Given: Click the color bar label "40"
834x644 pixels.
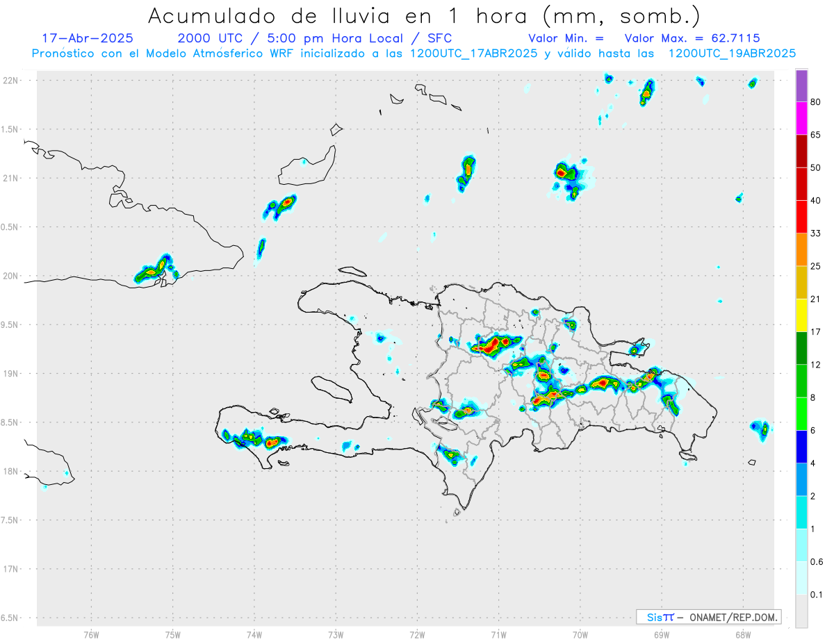Looking at the screenshot, I should (816, 201).
